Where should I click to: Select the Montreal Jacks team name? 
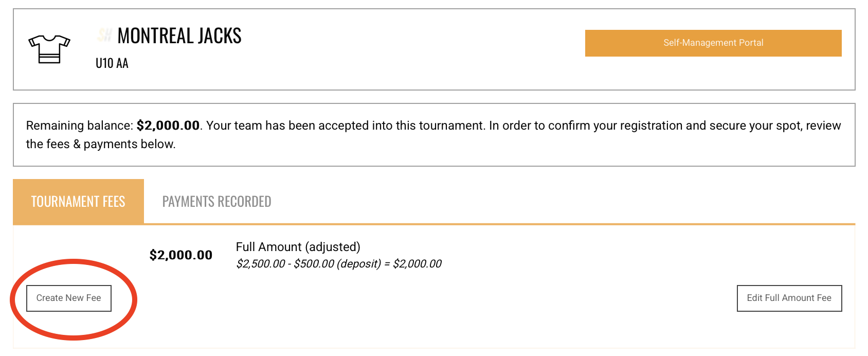pos(179,35)
